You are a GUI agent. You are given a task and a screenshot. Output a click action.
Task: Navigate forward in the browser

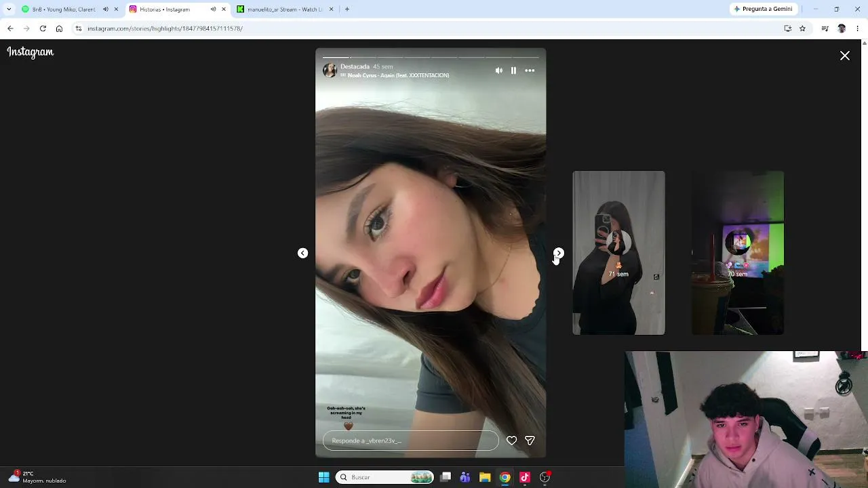click(26, 28)
